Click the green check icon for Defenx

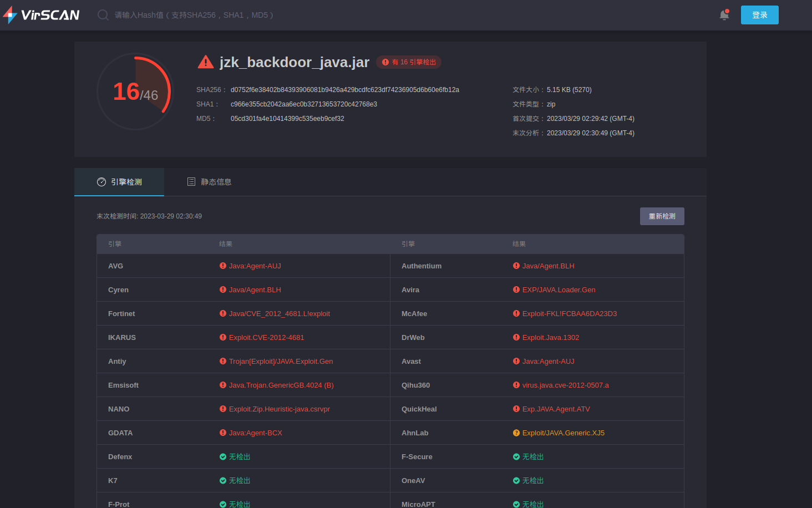[223, 456]
